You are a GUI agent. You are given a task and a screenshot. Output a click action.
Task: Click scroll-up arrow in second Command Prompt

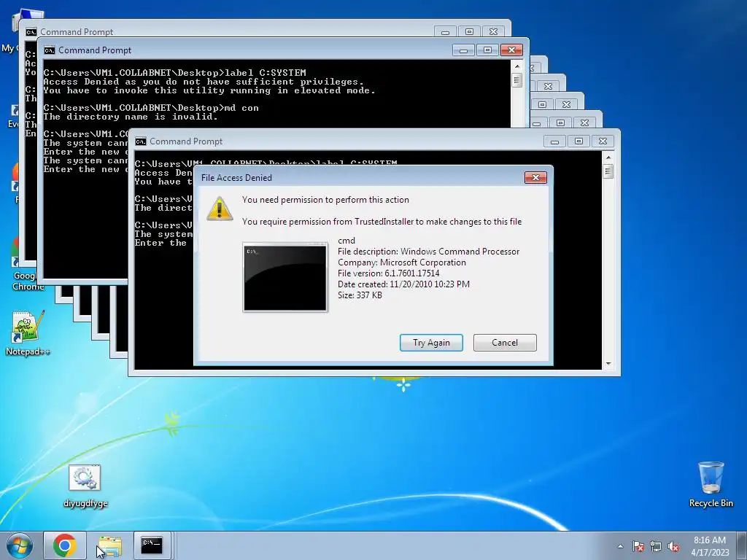(517, 66)
